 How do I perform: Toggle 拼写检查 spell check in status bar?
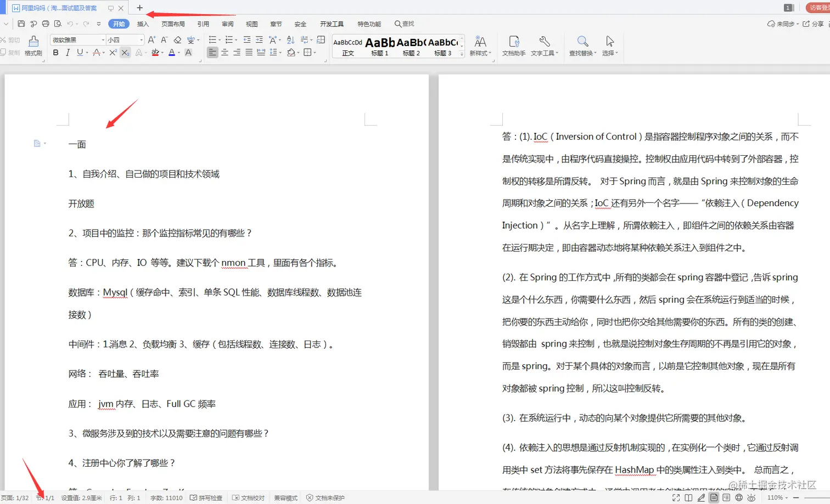[x=206, y=498]
